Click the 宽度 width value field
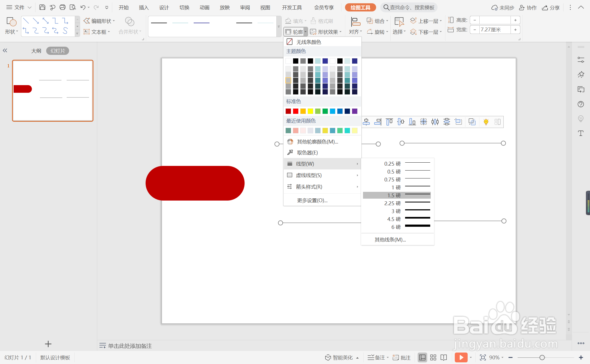The height and width of the screenshot is (364, 590). tap(495, 29)
